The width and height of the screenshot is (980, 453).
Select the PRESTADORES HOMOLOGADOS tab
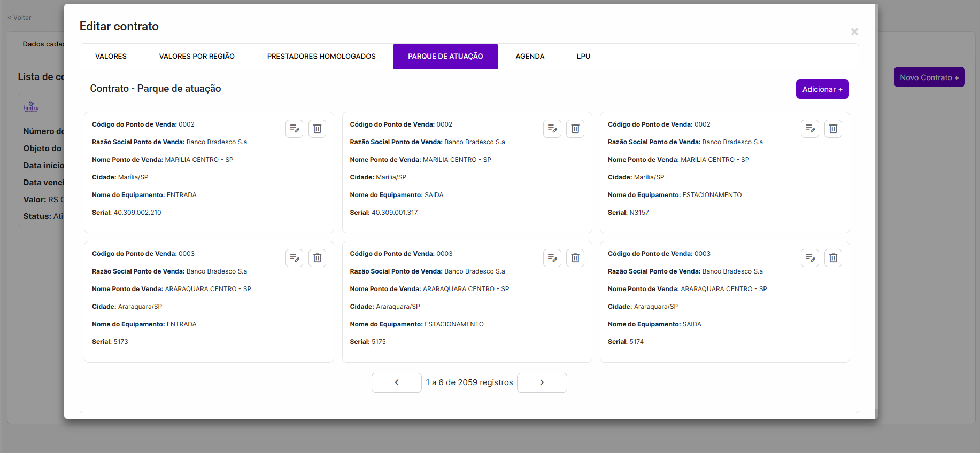(x=321, y=57)
